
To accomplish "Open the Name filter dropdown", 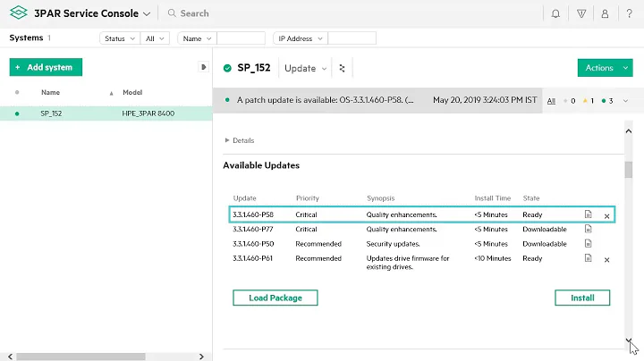I will click(197, 38).
